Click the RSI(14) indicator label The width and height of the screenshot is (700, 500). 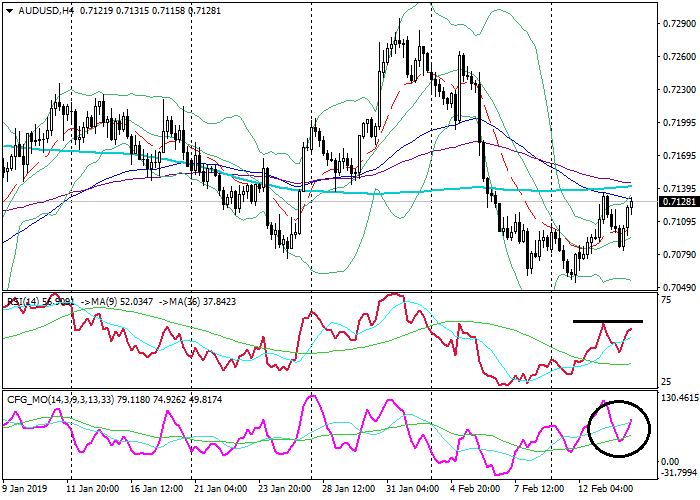(27, 300)
